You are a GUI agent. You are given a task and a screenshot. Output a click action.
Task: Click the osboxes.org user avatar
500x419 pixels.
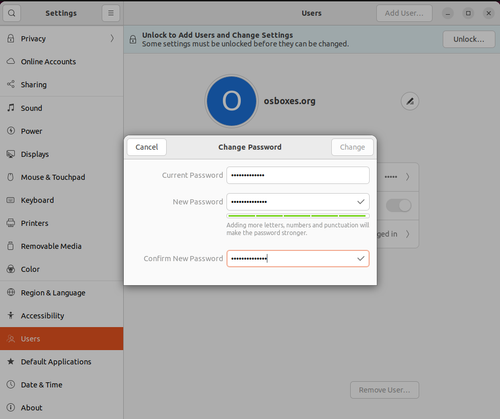pyautogui.click(x=231, y=101)
